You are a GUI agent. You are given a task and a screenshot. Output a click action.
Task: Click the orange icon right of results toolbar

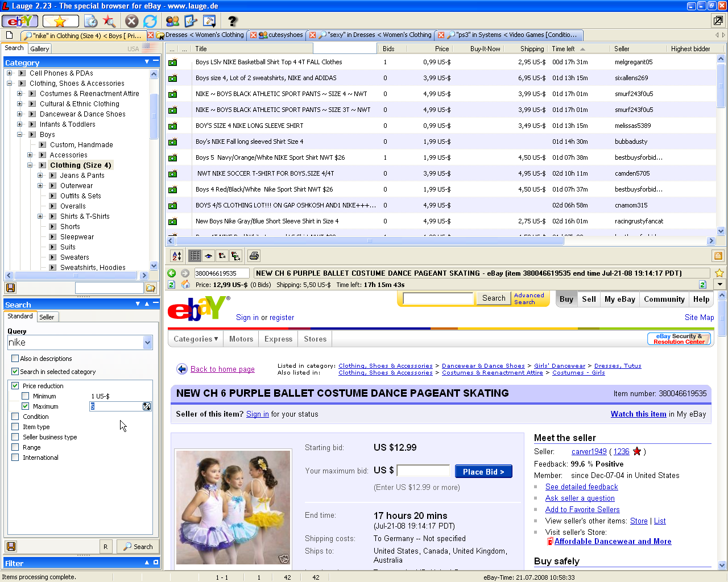pyautogui.click(x=718, y=256)
